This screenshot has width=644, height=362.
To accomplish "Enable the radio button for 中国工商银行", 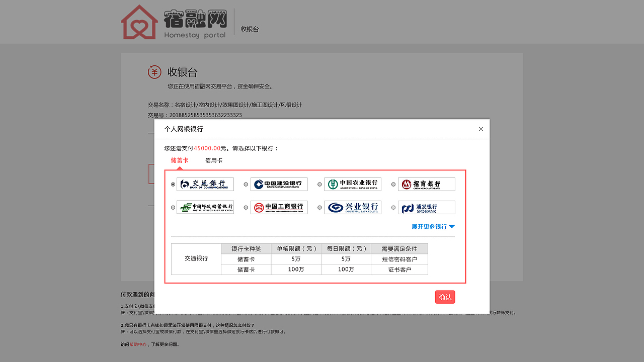I will 246,207.
